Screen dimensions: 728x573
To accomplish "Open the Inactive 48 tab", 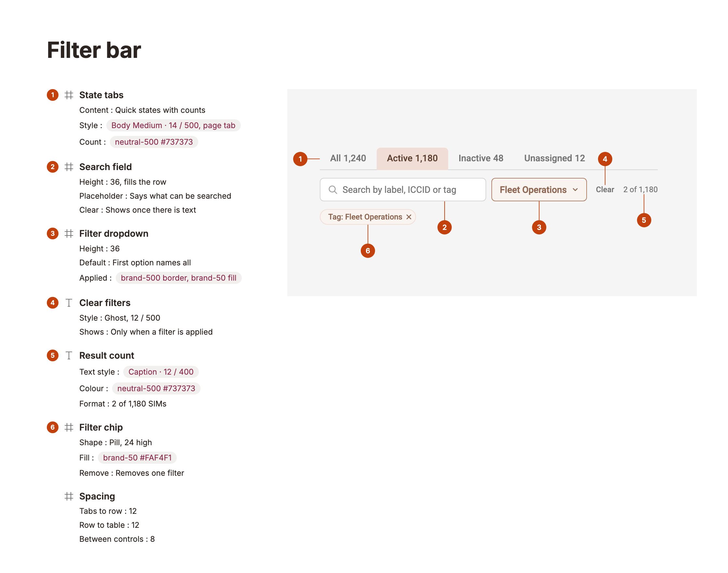I will point(481,158).
